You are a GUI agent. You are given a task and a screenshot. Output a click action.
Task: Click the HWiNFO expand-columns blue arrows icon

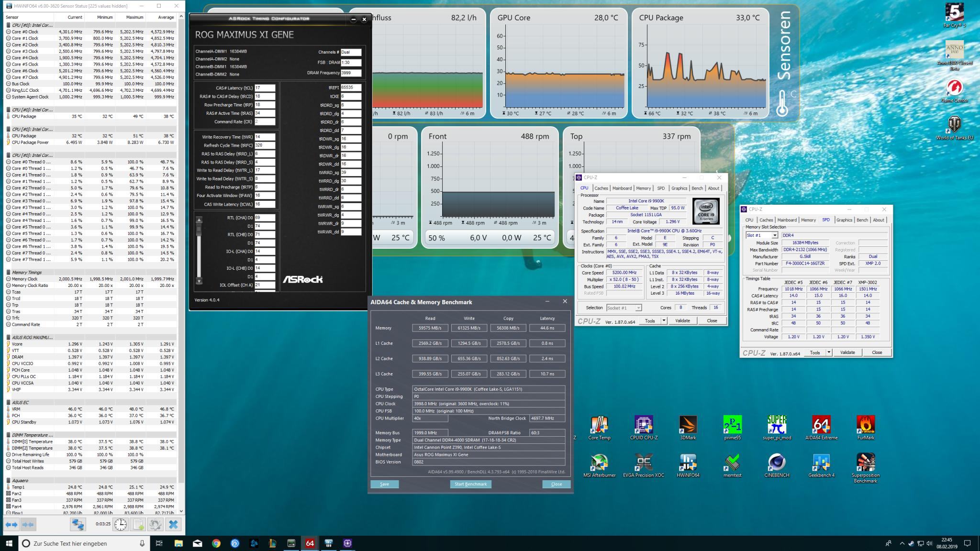coord(11,525)
